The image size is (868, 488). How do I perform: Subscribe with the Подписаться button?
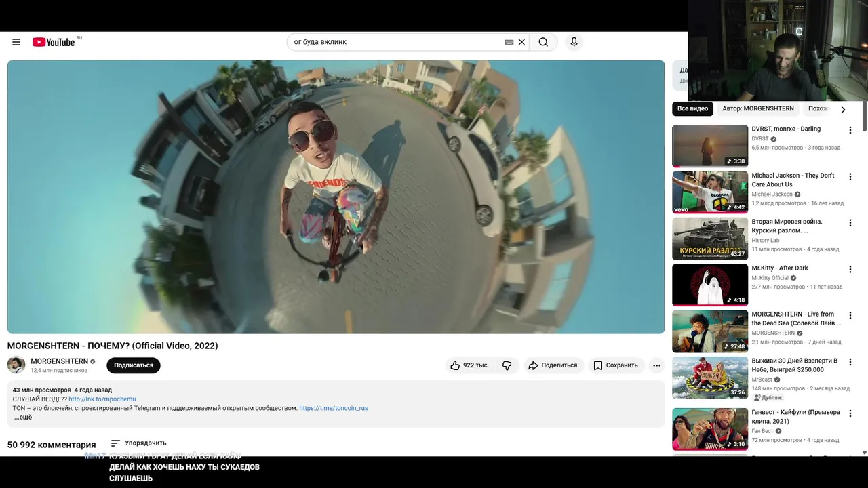(x=134, y=365)
